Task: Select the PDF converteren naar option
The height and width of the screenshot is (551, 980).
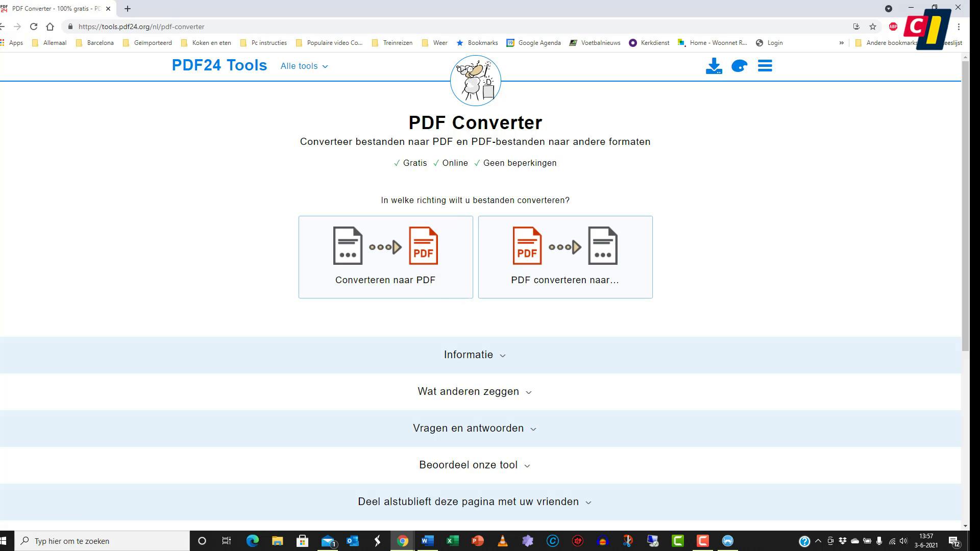Action: click(x=565, y=257)
